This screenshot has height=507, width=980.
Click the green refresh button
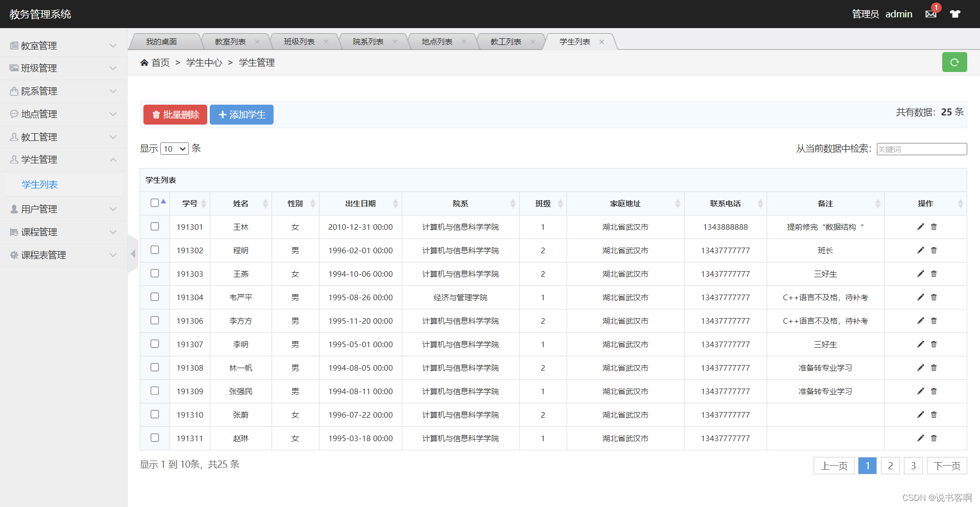(954, 62)
